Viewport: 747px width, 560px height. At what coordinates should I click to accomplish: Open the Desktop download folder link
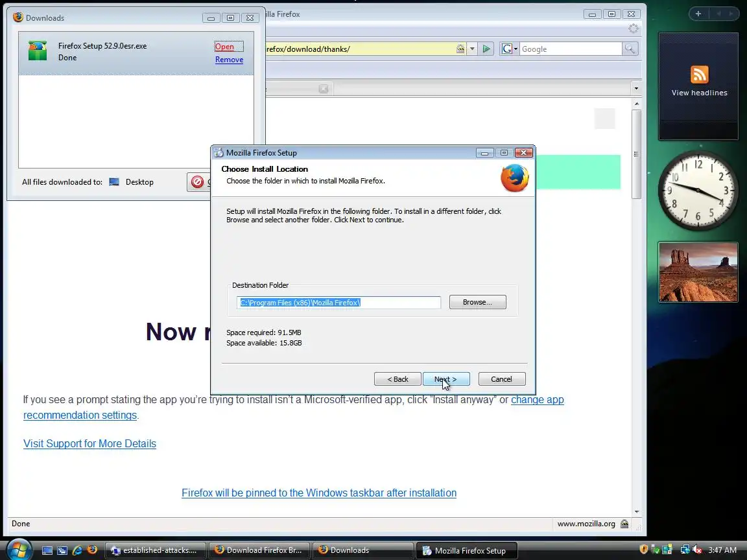[139, 182]
